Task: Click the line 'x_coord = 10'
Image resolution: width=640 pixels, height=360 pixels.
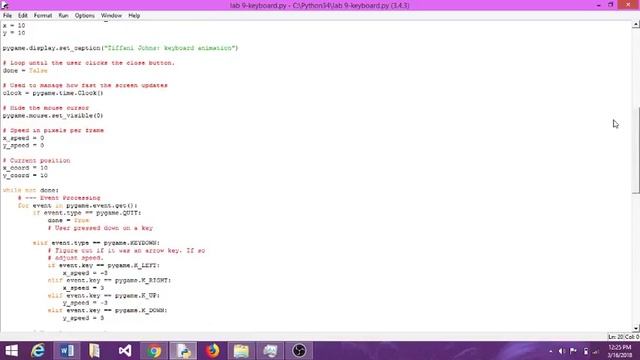Action: (x=25, y=168)
